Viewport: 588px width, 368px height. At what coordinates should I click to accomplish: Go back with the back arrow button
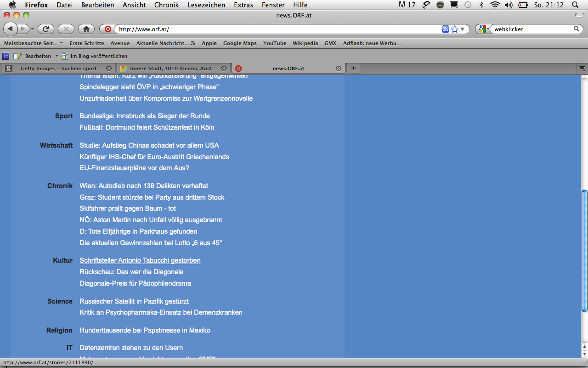click(x=11, y=29)
